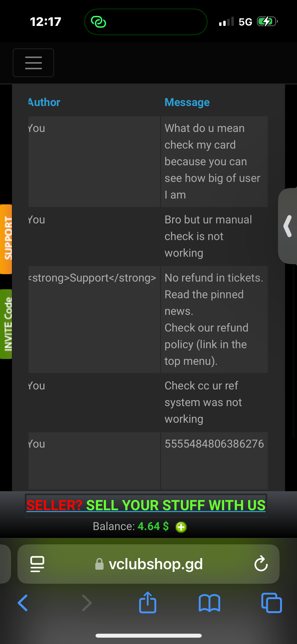The height and width of the screenshot is (644, 297).
Task: Tap the Safari share icon
Action: (x=148, y=602)
